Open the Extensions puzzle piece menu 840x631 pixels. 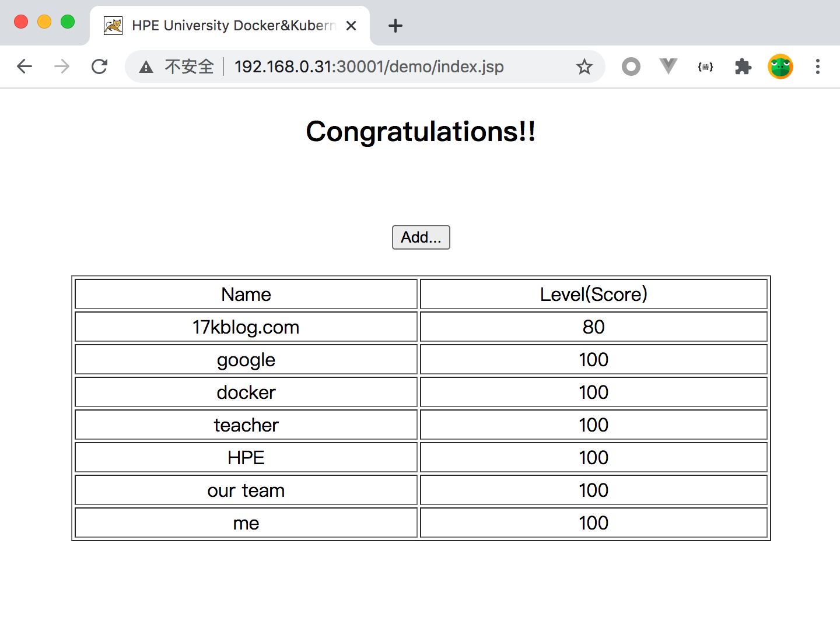[x=743, y=66]
